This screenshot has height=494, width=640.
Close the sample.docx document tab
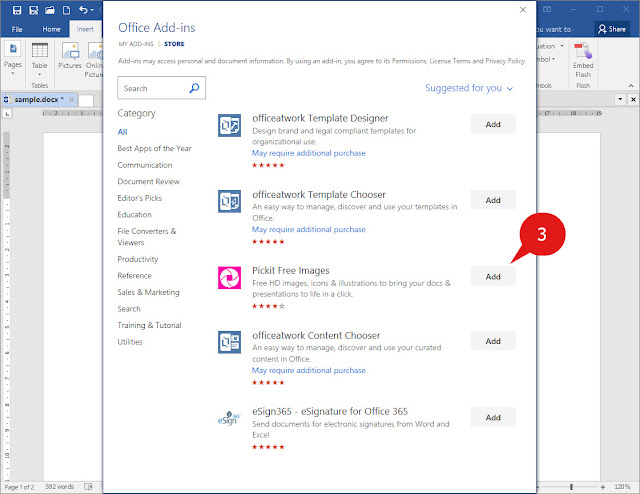(71, 99)
